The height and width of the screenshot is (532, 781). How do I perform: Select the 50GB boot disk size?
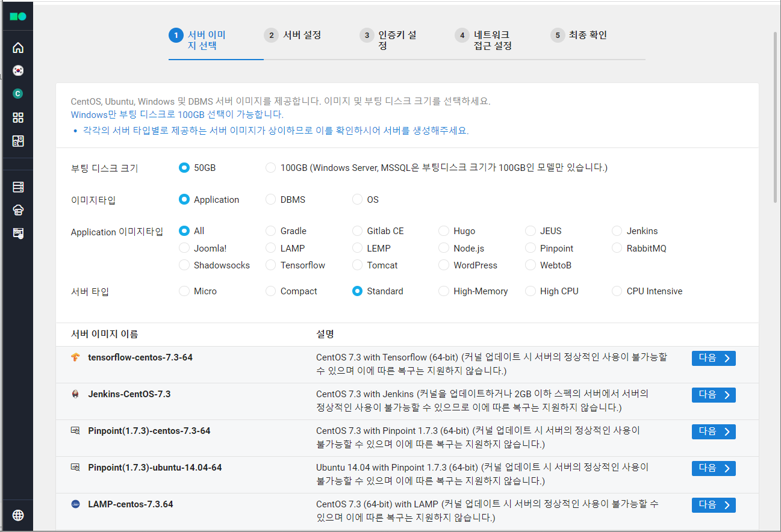(184, 168)
